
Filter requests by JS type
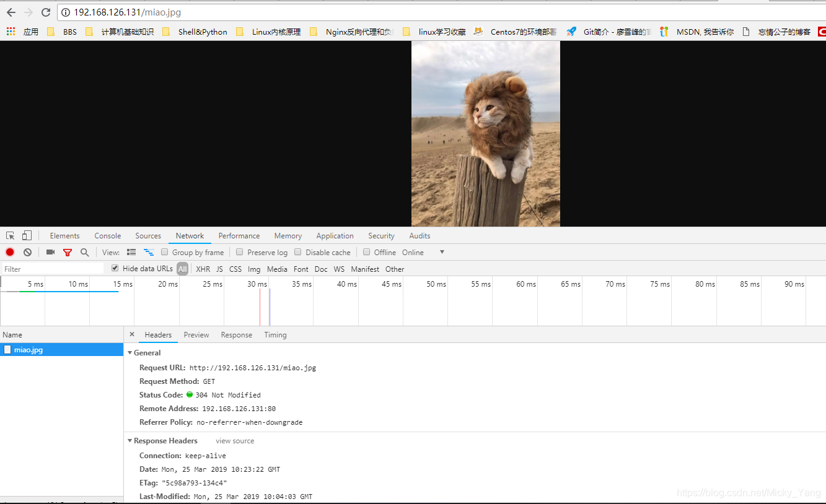219,269
